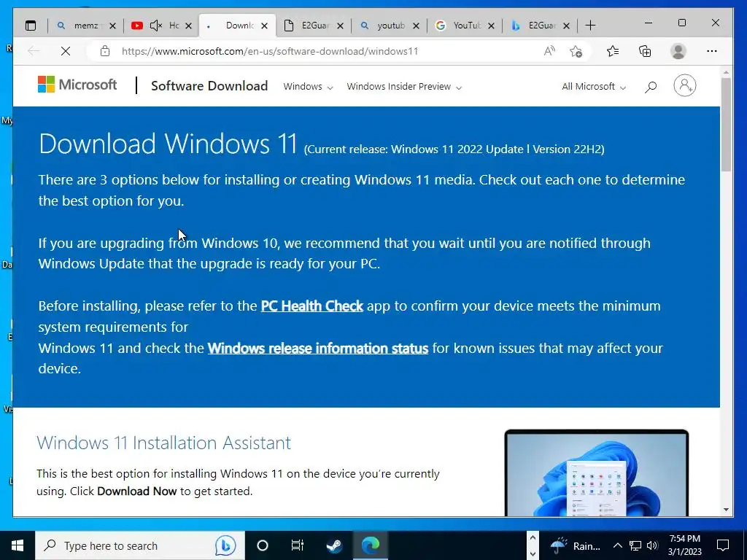Open Microsoft site search magnifier
Image resolution: width=747 pixels, height=560 pixels.
(x=650, y=87)
